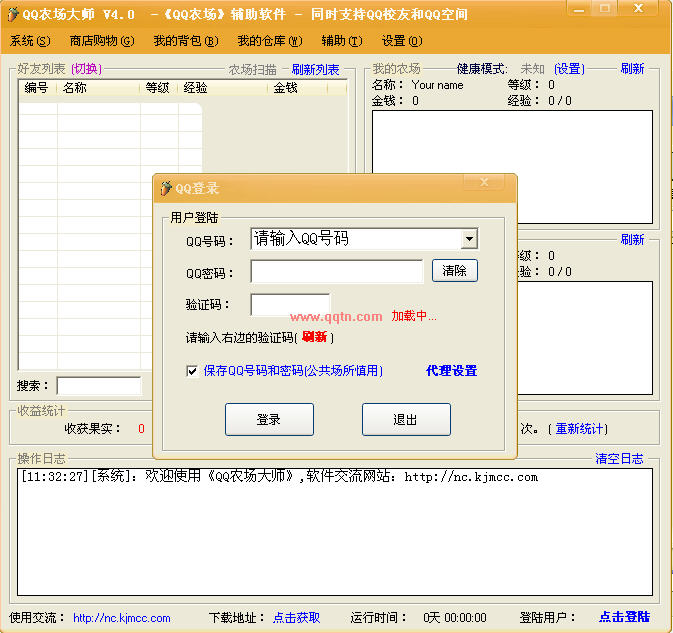Click the 未知 health mode status
The height and width of the screenshot is (633, 673).
(x=532, y=69)
